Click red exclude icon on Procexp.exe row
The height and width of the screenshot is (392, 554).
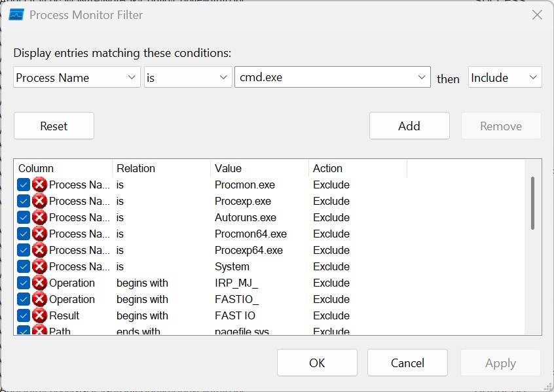point(39,201)
